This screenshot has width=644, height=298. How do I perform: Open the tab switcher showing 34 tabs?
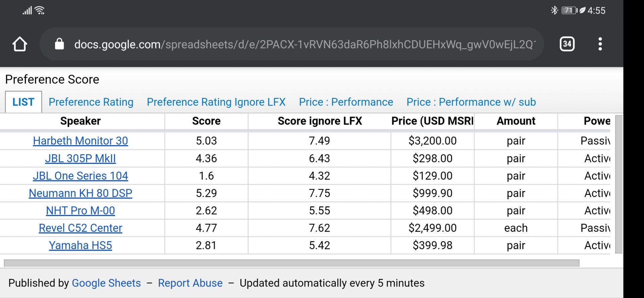point(567,44)
